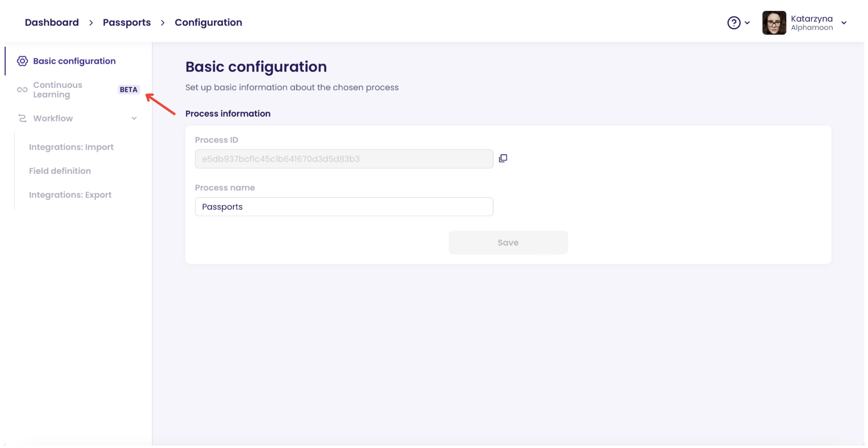Go to Continuous Learning section
Screen dimensions: 868x448
58,90
